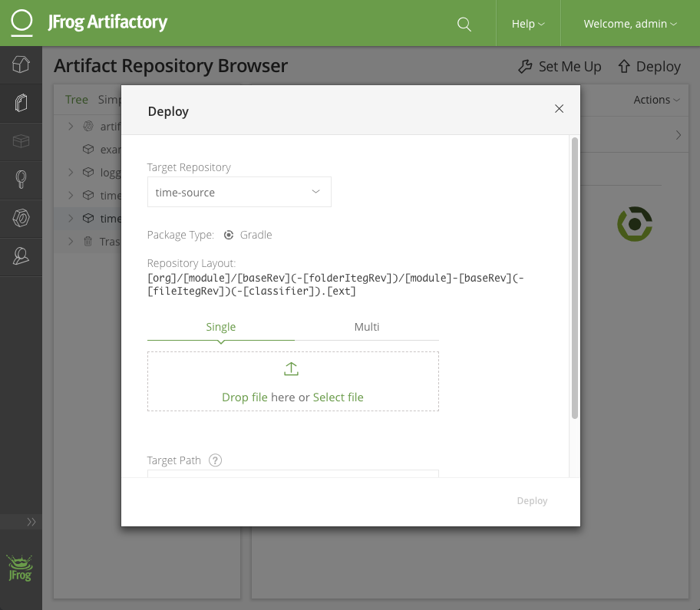Open the Builds sidebar icon

[21, 180]
